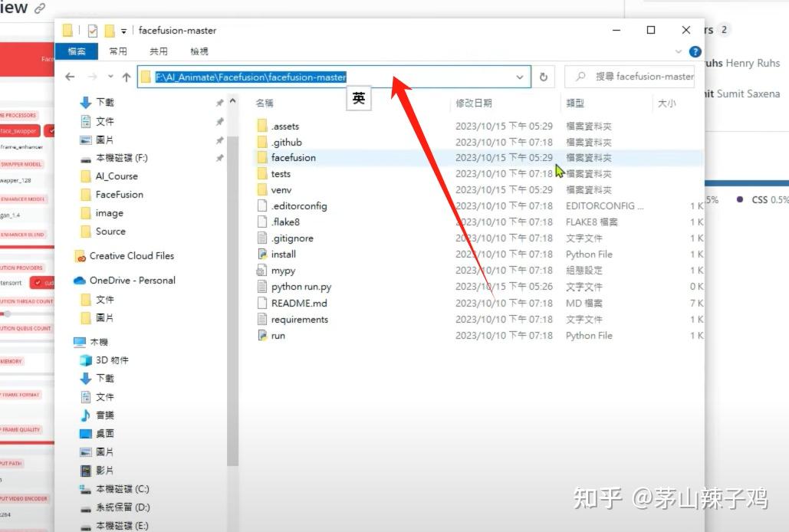Open the Quick Access Toolbar customize dropdown
This screenshot has width=789, height=532.
(x=123, y=30)
